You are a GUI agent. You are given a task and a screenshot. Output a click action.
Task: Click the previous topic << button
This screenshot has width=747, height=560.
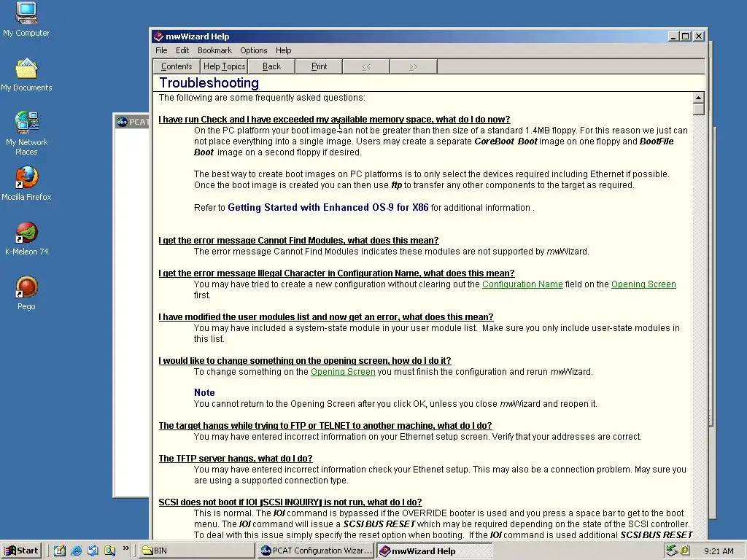(x=366, y=66)
